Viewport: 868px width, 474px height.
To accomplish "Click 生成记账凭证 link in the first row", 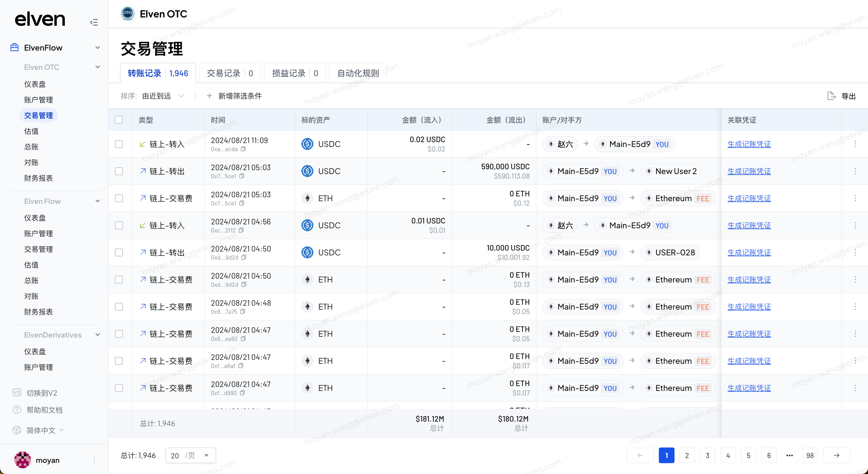I will pyautogui.click(x=749, y=144).
